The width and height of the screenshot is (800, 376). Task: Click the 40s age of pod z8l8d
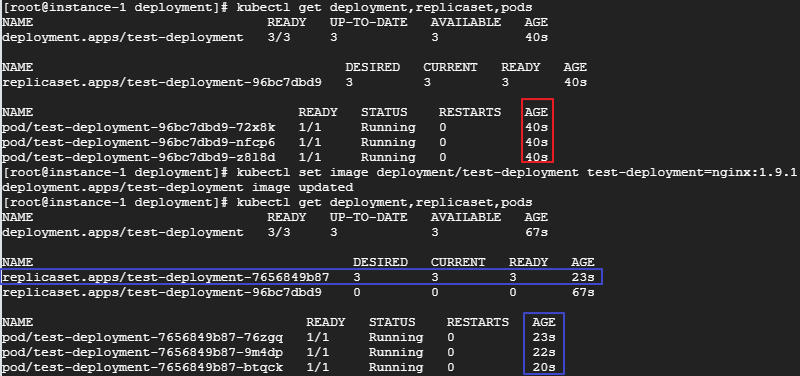536,157
